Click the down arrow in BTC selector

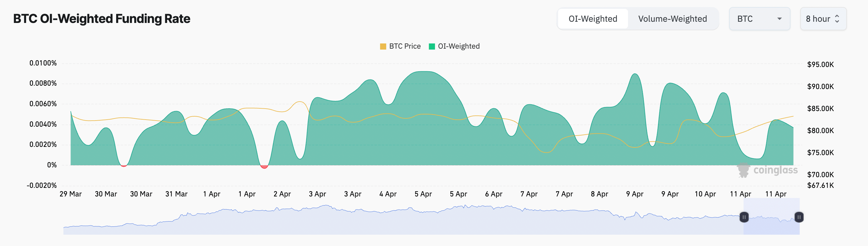coord(779,19)
